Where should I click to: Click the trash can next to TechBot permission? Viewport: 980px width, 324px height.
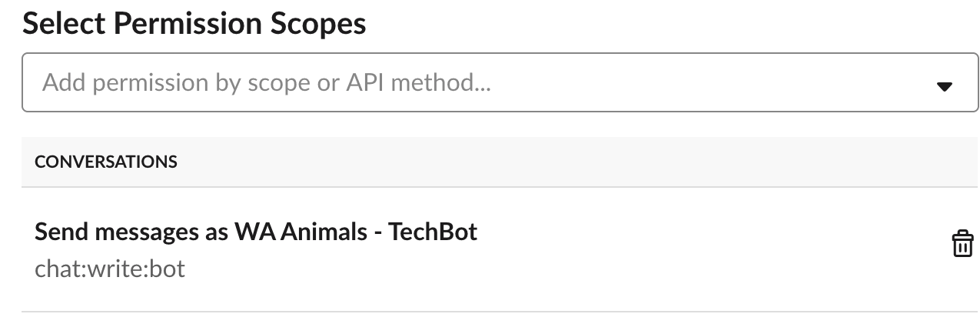click(x=962, y=244)
